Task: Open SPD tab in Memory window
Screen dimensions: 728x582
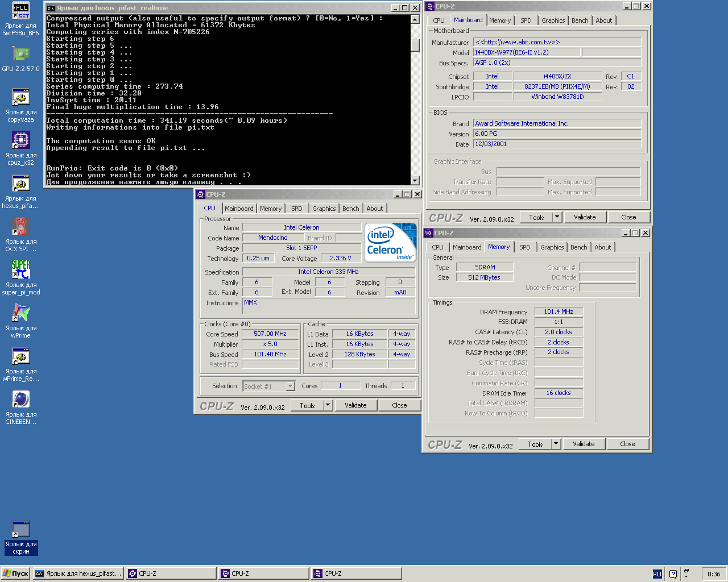Action: point(525,247)
